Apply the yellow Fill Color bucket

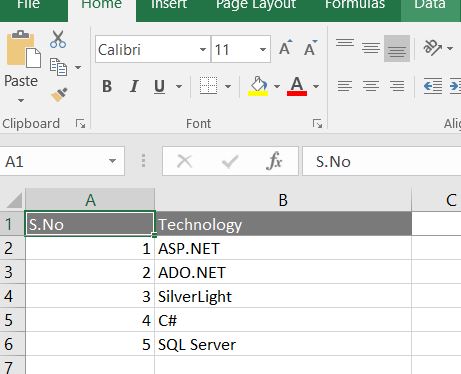point(258,86)
